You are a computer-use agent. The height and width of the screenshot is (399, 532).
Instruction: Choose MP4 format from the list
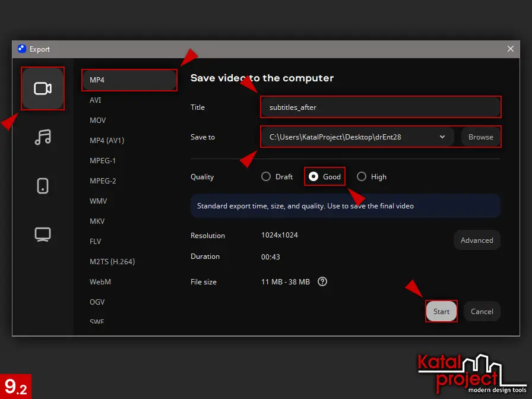click(129, 80)
